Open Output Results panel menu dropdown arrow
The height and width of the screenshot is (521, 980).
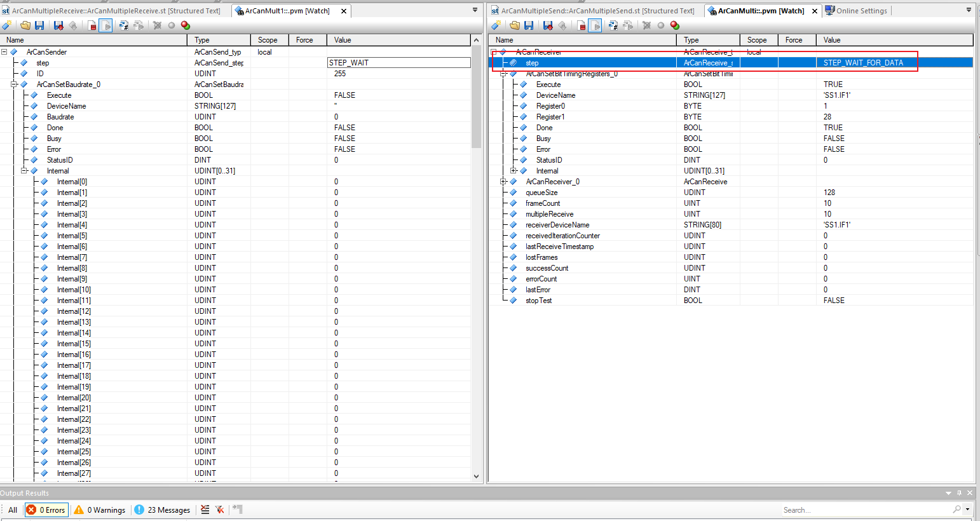click(x=949, y=493)
